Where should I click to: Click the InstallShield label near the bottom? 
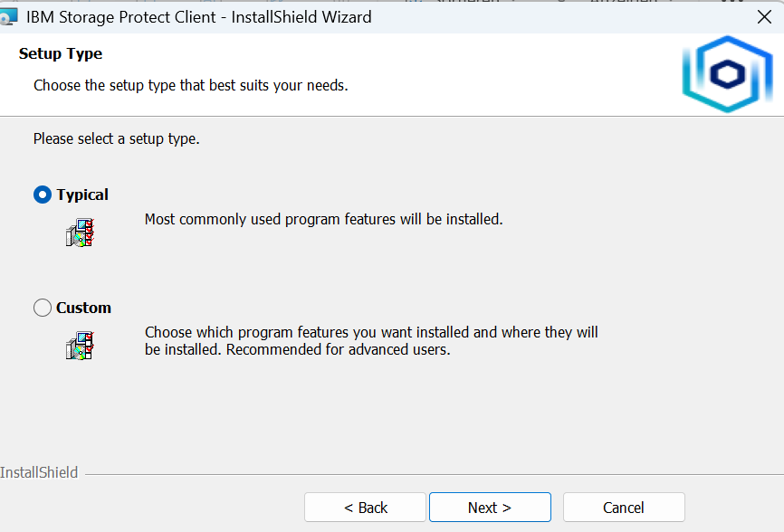point(39,472)
